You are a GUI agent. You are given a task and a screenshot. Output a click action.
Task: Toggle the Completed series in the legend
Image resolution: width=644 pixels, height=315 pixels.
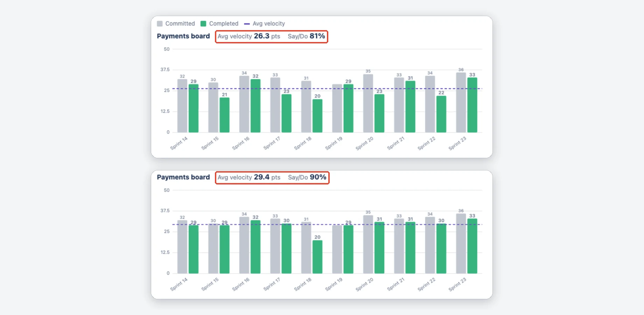tap(219, 23)
